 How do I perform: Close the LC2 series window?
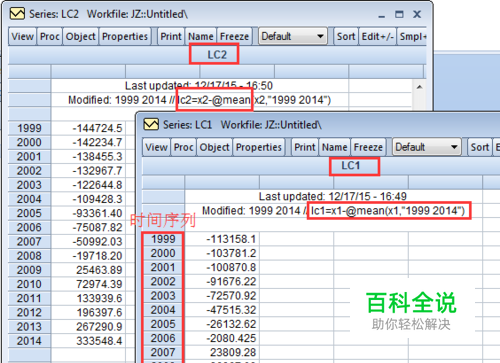click(417, 14)
